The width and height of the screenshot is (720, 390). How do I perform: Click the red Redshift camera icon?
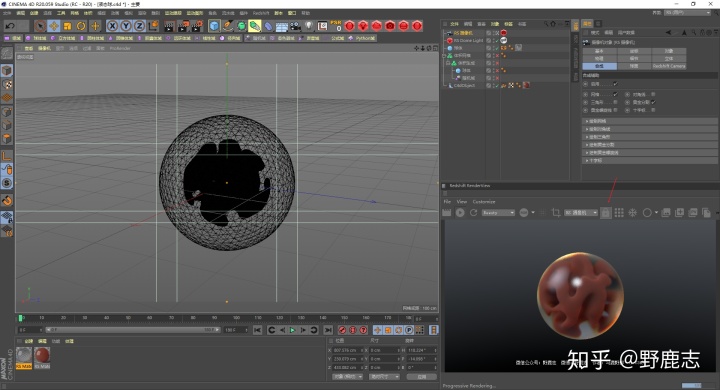[390, 26]
